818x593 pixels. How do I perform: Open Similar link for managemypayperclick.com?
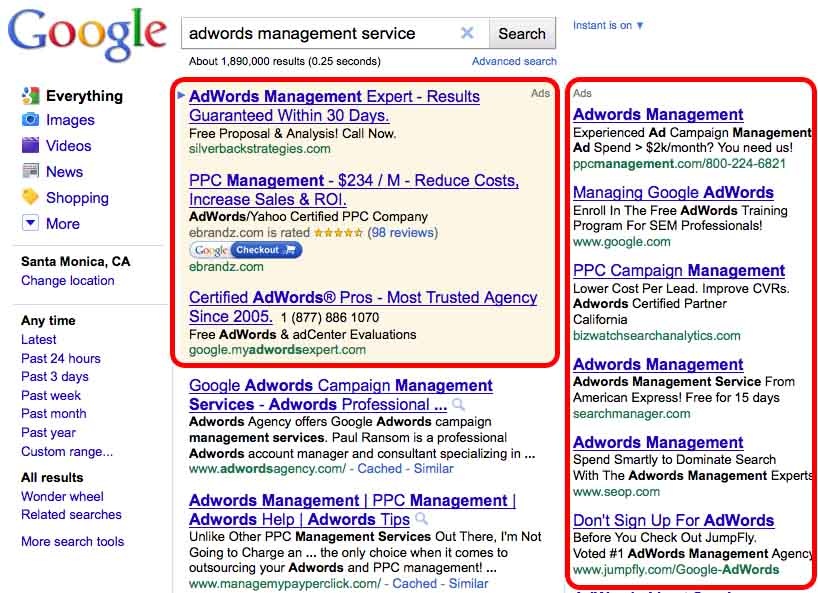point(468,584)
